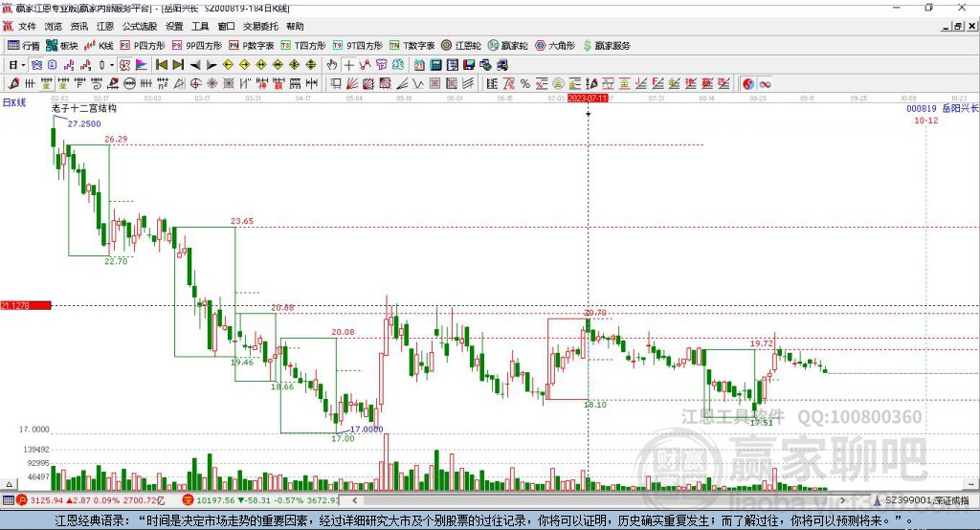The width and height of the screenshot is (980, 530).
Task: Open the 江恩轮 Gann wheel
Action: tap(461, 46)
